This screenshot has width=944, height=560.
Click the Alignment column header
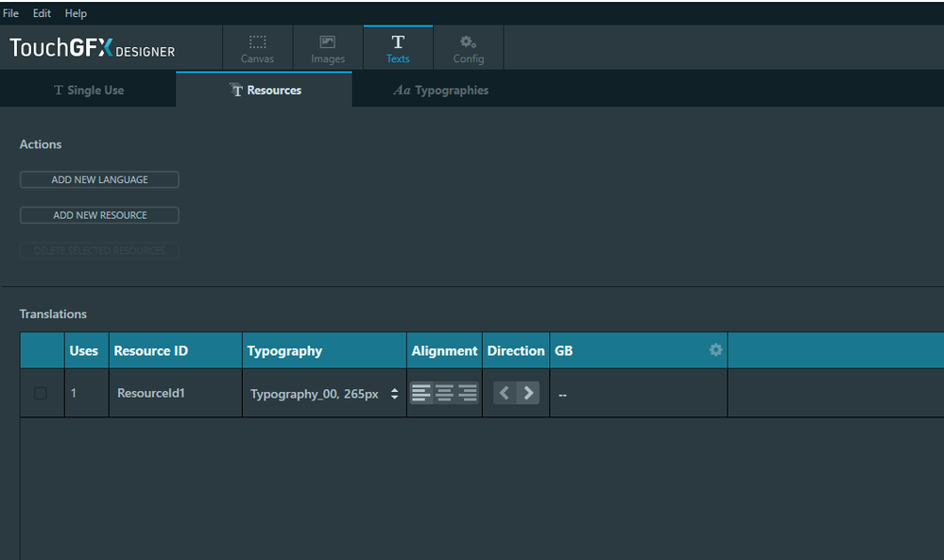click(444, 350)
